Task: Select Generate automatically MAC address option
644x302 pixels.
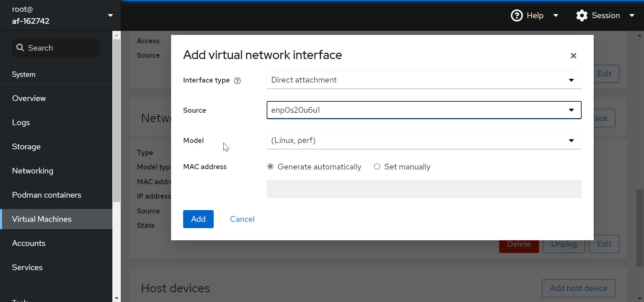Action: pos(270,167)
